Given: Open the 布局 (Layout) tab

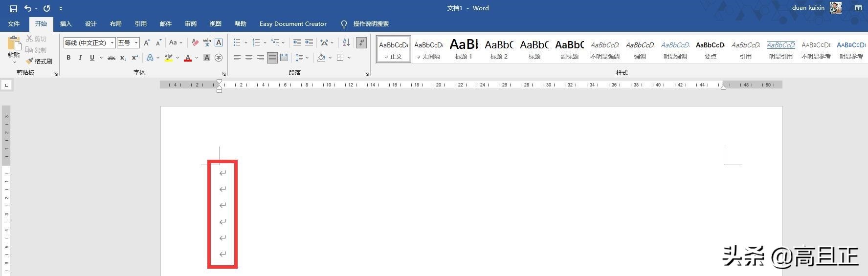Looking at the screenshot, I should (x=115, y=23).
